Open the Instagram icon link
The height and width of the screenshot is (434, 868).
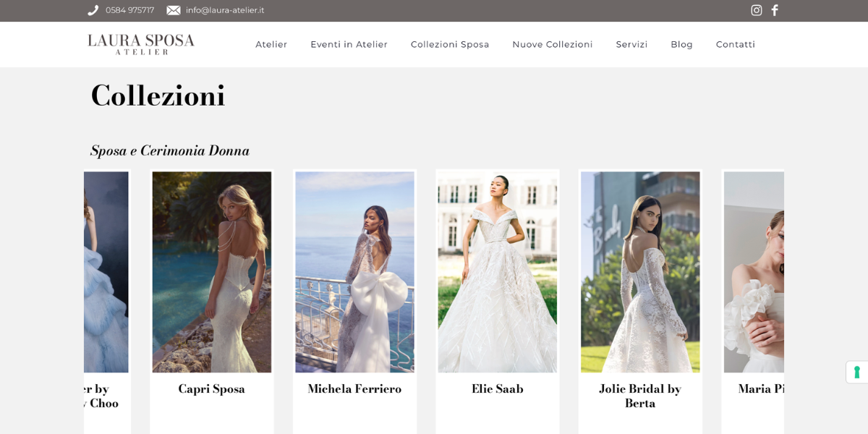757,10
